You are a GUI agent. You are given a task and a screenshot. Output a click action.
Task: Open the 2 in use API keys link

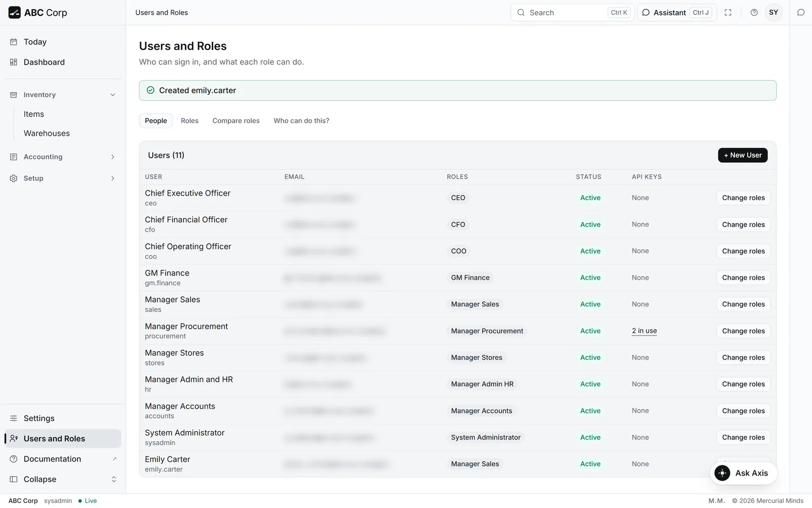645,331
